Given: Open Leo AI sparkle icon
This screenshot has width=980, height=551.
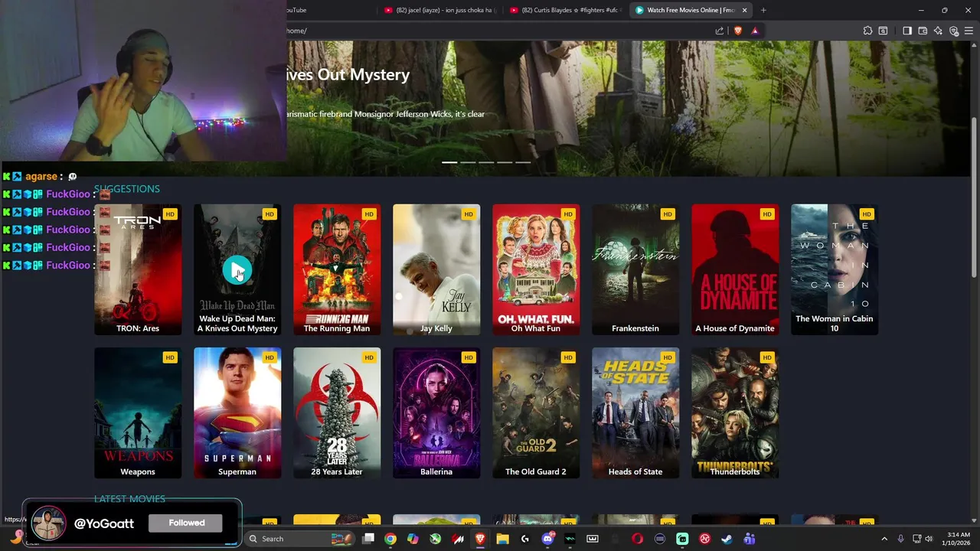Looking at the screenshot, I should click(x=938, y=31).
